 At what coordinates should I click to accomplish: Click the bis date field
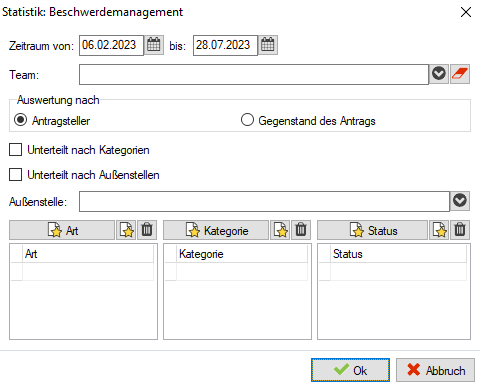[225, 45]
